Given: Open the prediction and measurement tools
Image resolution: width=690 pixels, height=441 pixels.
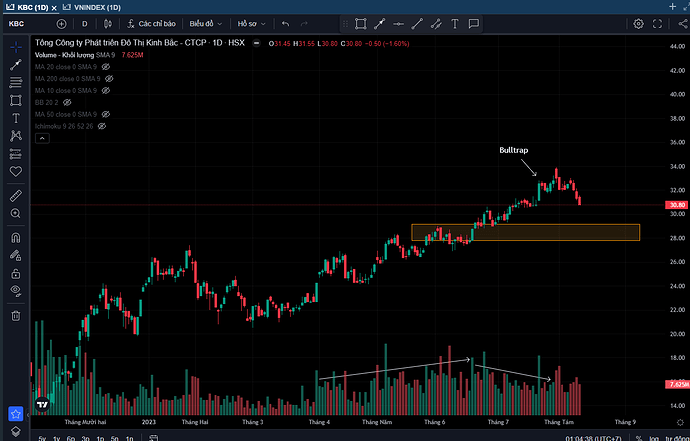Looking at the screenshot, I should tap(16, 154).
